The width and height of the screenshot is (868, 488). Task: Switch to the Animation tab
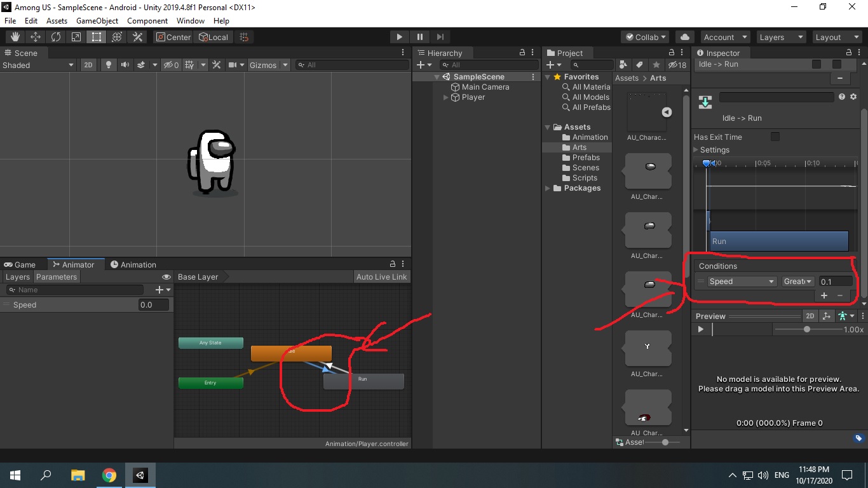pos(133,264)
